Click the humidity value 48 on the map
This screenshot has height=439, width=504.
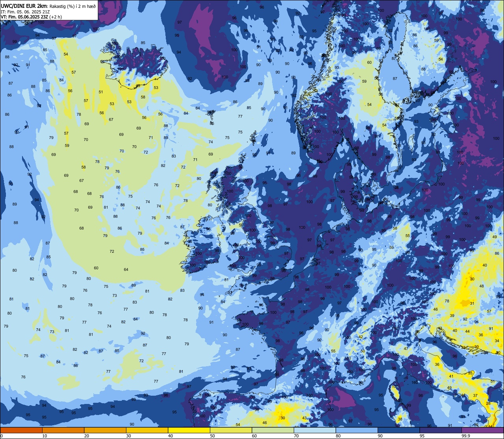(482, 286)
